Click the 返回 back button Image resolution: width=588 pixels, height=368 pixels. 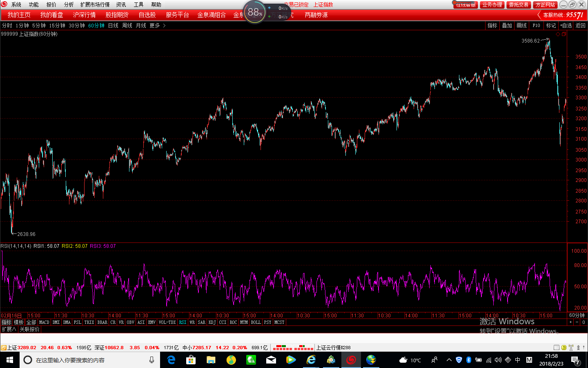coord(580,25)
